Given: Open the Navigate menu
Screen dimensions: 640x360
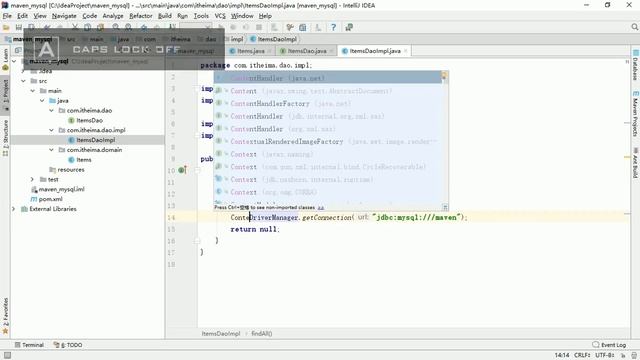Looking at the screenshot, I should pos(64,16).
